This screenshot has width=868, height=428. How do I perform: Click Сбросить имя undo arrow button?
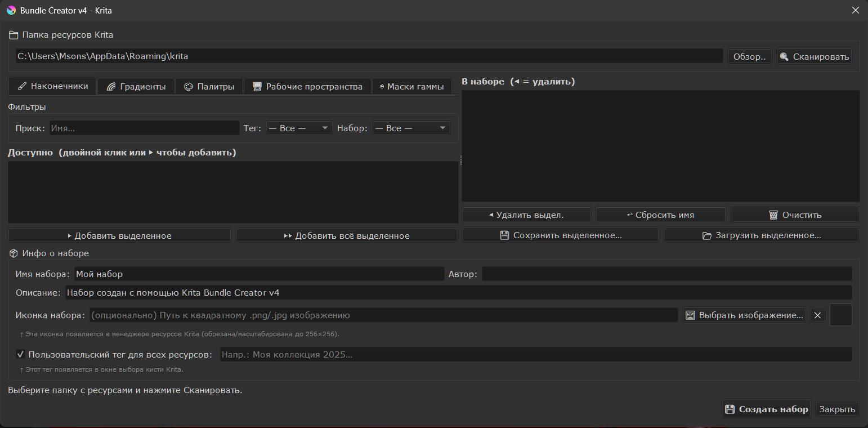tap(660, 215)
